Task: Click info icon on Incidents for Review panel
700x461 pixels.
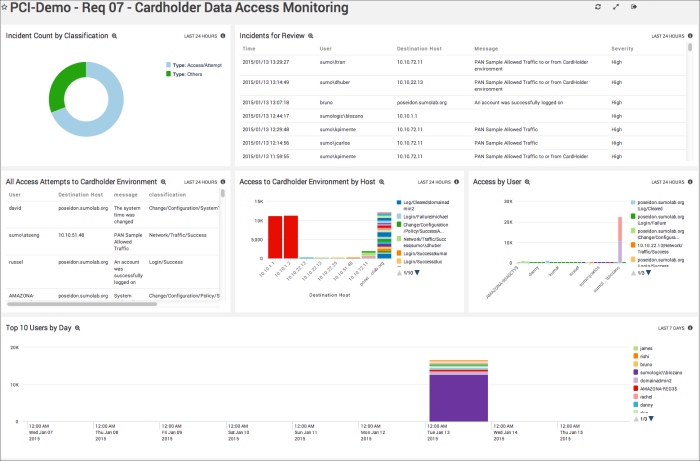Action: tap(688, 35)
